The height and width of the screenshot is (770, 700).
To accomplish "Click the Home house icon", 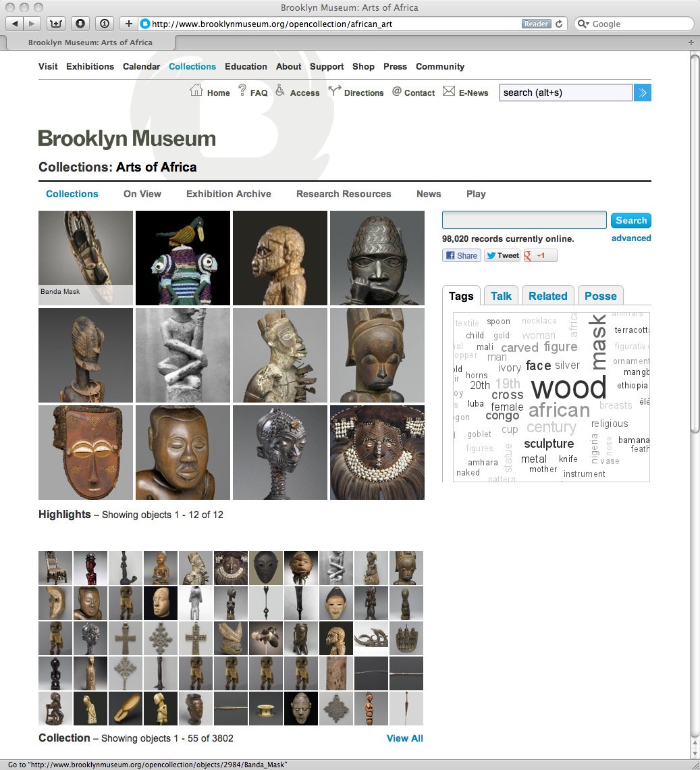I will (196, 91).
